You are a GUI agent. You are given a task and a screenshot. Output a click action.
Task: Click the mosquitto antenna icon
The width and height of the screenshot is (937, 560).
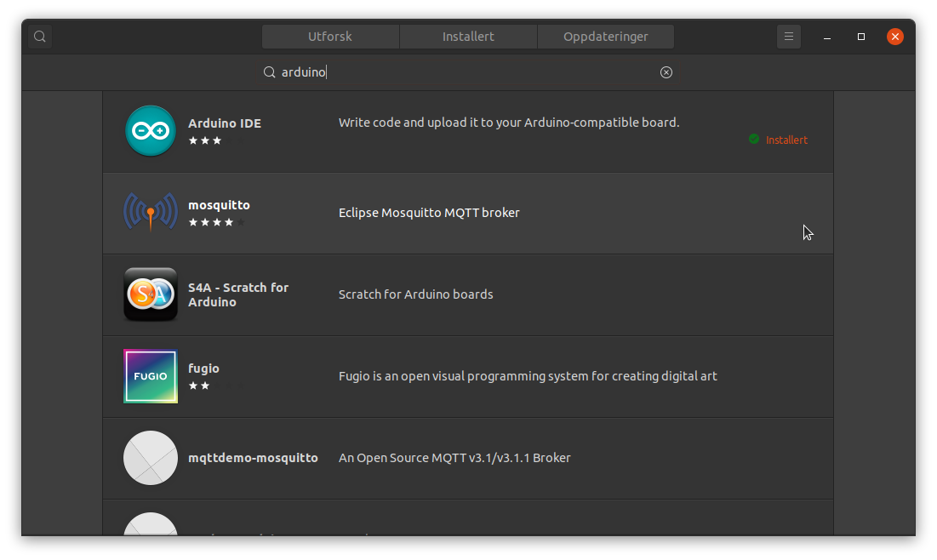(151, 212)
